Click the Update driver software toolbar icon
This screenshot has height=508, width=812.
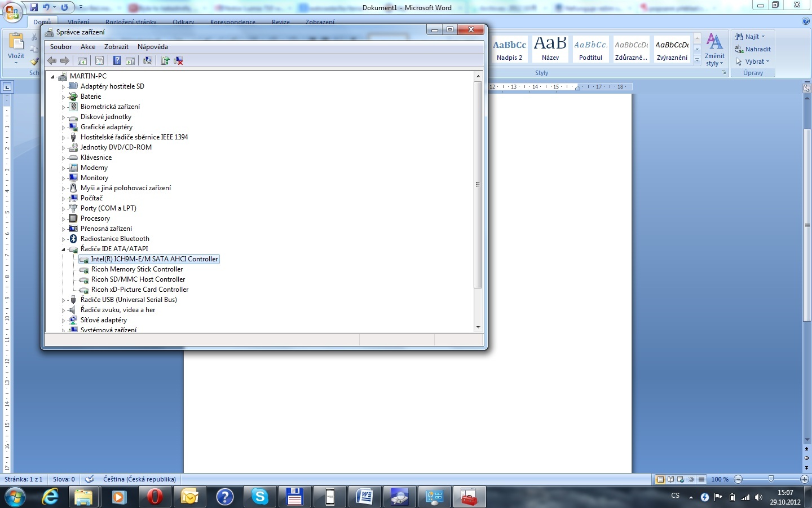coord(165,60)
